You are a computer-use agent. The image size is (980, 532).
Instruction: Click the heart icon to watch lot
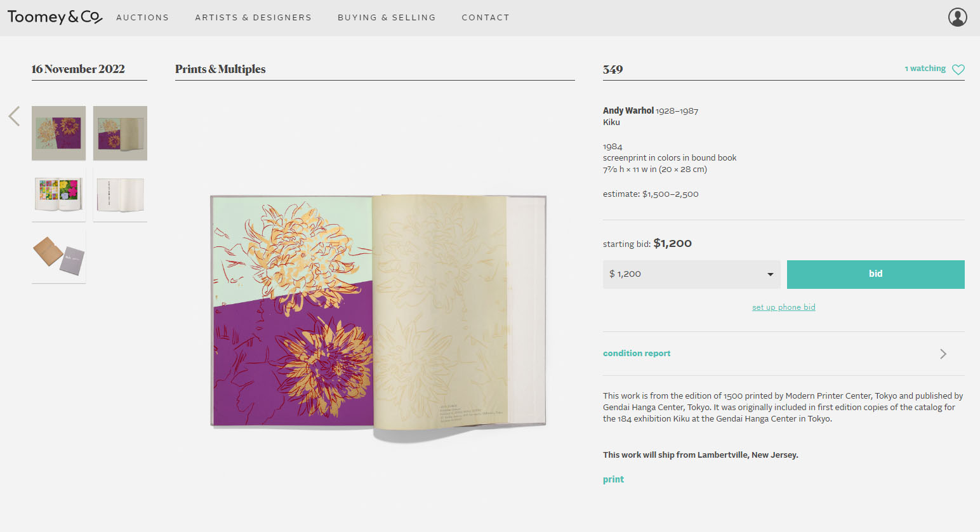coord(958,69)
